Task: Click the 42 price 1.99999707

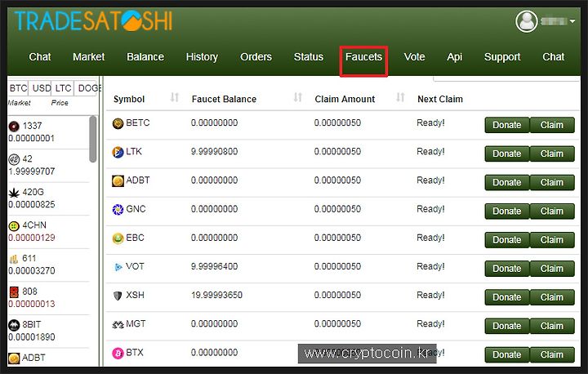Action: click(x=32, y=171)
